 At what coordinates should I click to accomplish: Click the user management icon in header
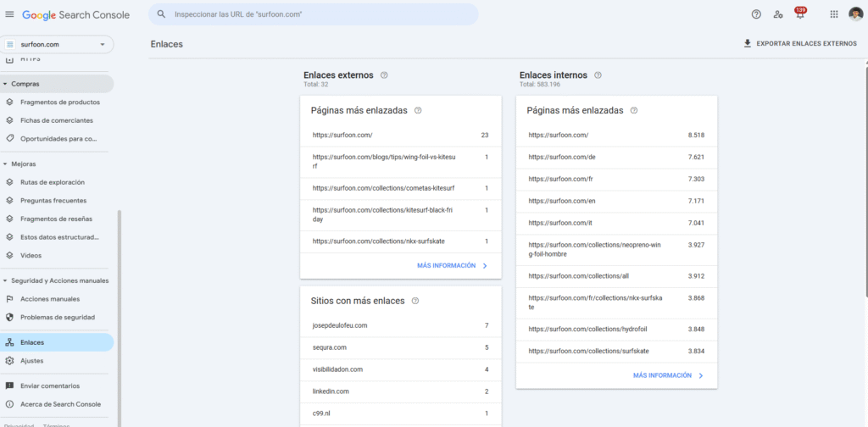point(778,14)
